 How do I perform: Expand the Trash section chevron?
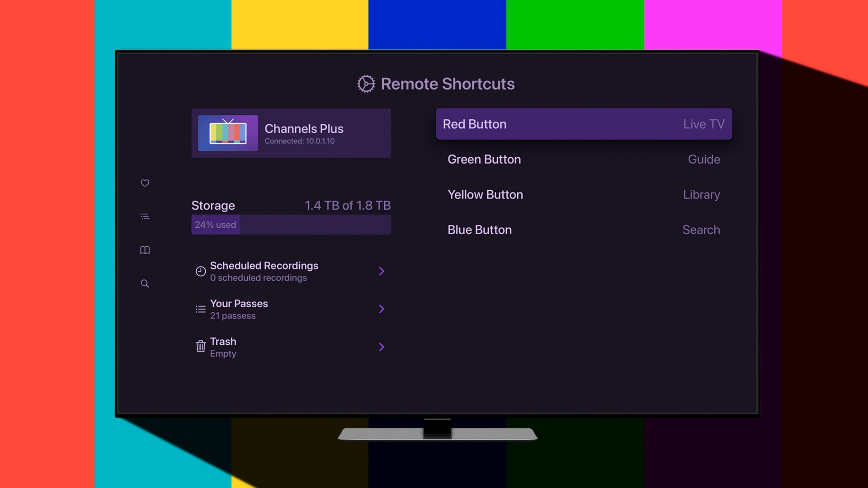(382, 347)
